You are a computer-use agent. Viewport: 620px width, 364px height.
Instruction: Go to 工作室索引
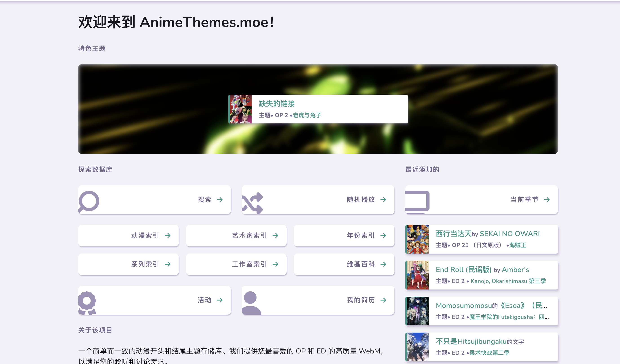point(236,264)
